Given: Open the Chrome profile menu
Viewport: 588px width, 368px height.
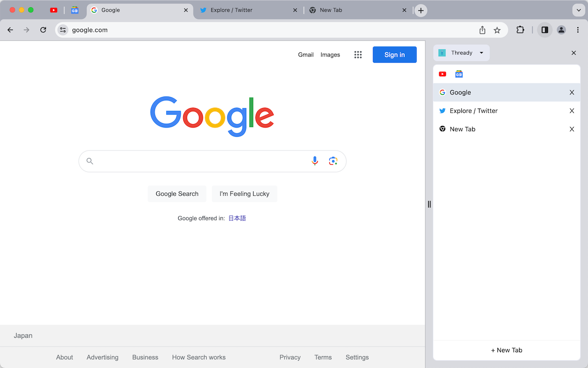Looking at the screenshot, I should pyautogui.click(x=561, y=30).
